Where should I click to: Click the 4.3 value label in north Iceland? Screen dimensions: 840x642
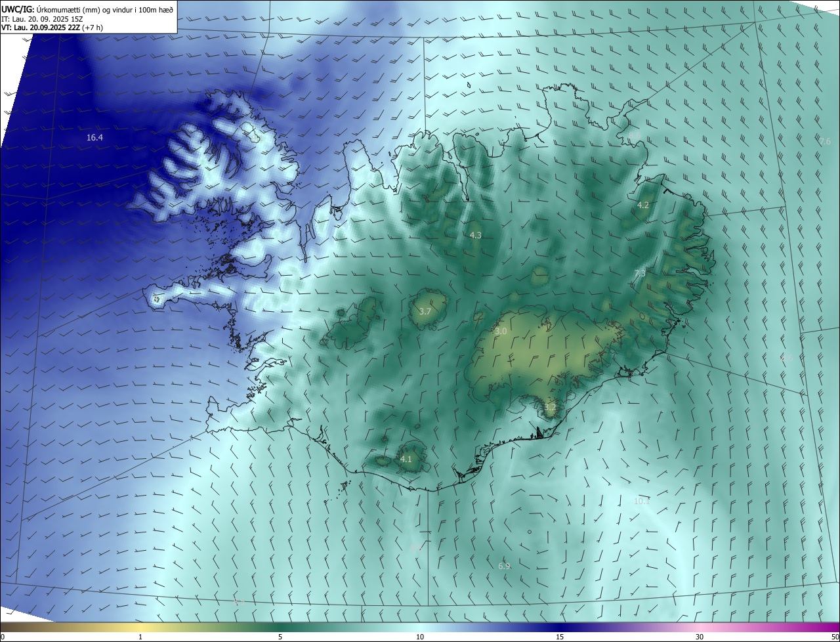pyautogui.click(x=476, y=235)
